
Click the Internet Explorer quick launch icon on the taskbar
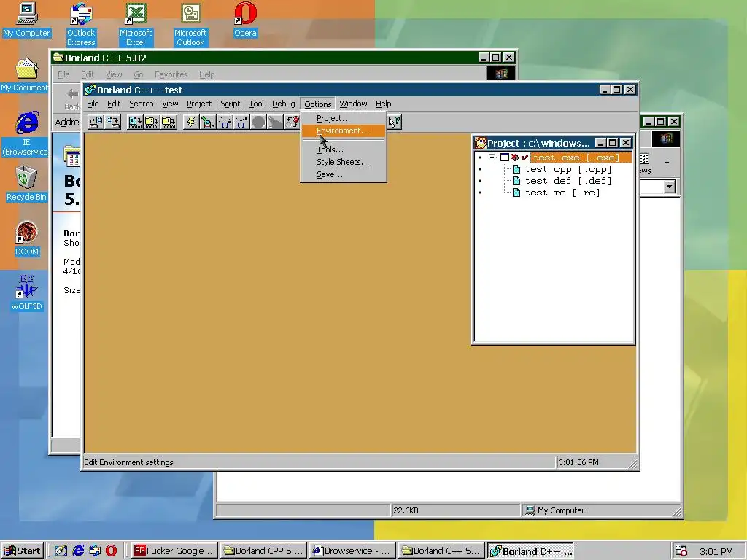coord(78,551)
